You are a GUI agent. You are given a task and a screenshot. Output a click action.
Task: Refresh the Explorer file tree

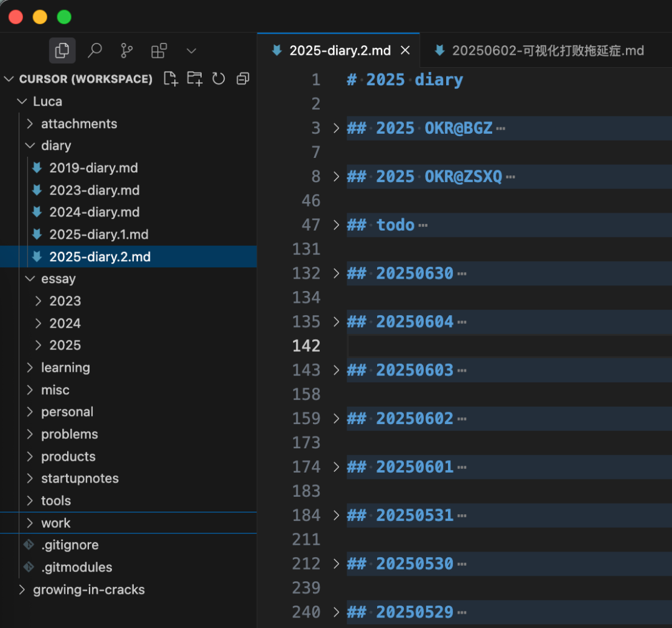click(x=218, y=79)
